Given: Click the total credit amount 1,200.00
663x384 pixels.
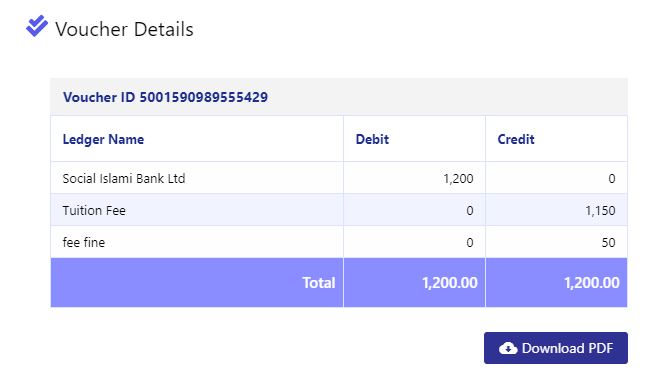Looking at the screenshot, I should tap(592, 283).
